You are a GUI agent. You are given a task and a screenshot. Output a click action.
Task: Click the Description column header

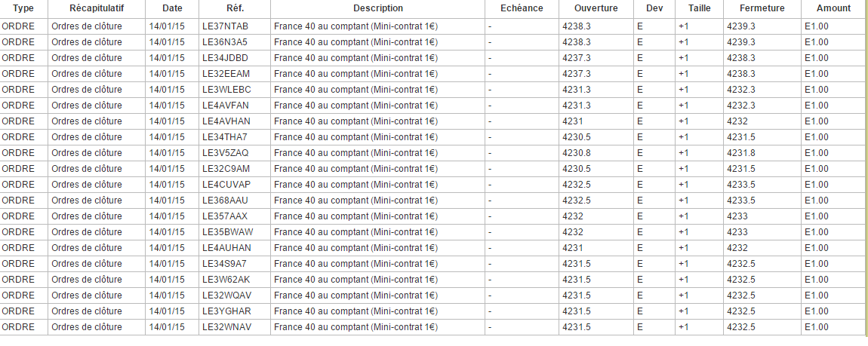[x=377, y=8]
